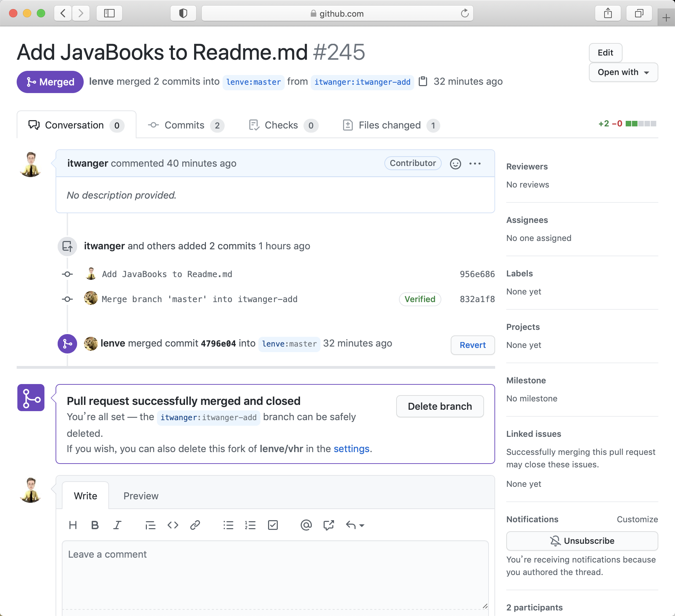This screenshot has height=616, width=675.
Task: Insert a task list checkbox item
Action: [273, 525]
